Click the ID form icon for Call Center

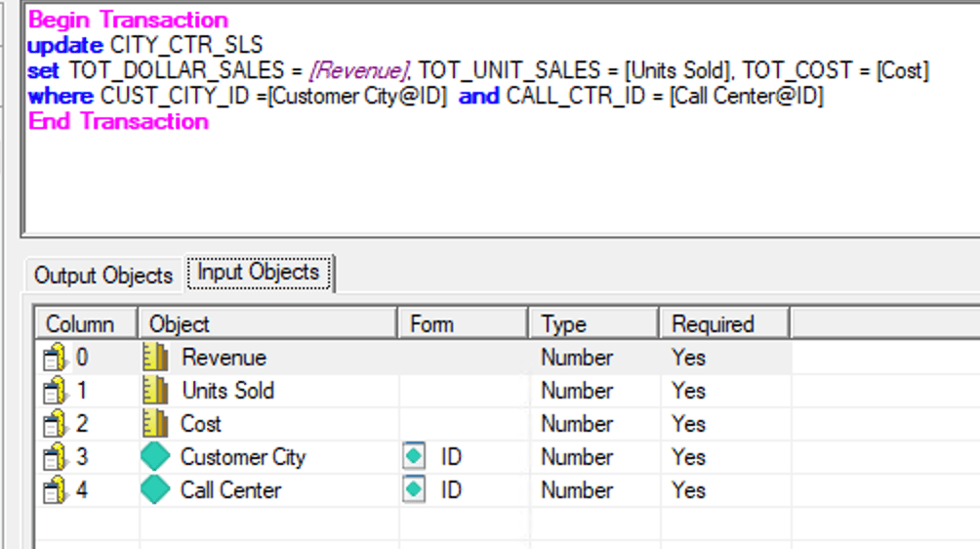(414, 489)
